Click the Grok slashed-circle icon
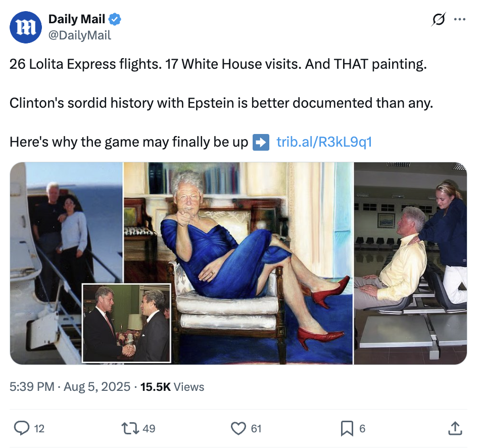 (439, 19)
